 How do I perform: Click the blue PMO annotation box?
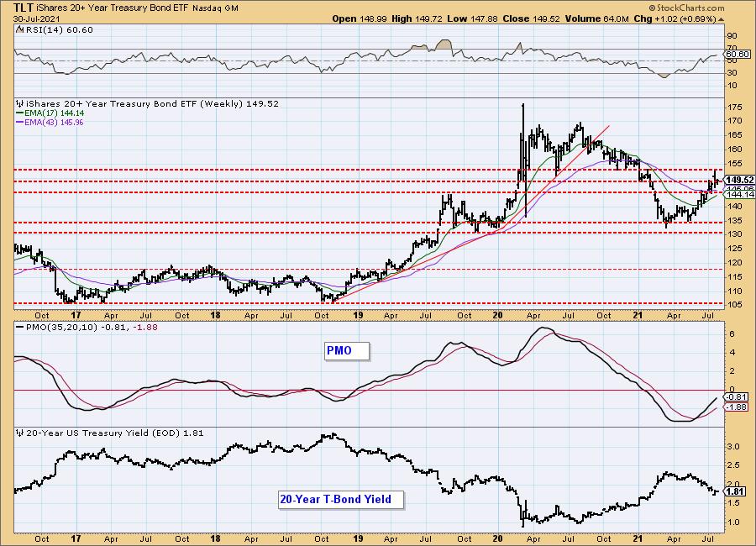(347, 351)
